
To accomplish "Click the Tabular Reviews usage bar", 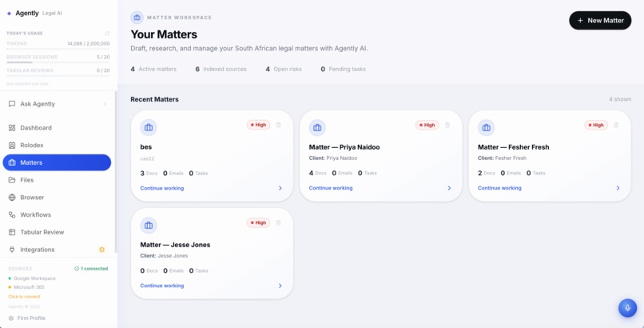I will (58, 76).
